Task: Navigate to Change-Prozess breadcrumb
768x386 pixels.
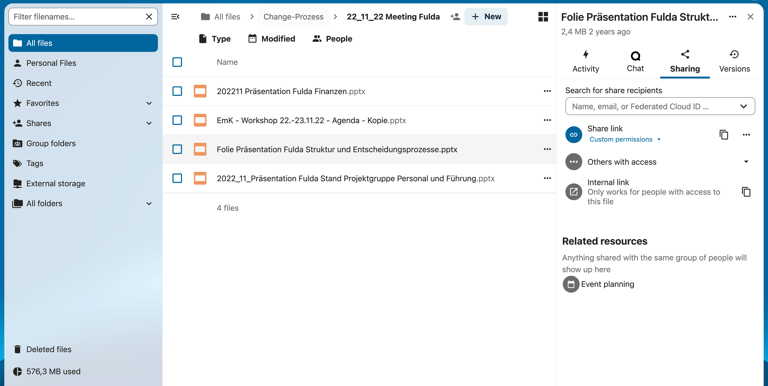Action: 293,17
